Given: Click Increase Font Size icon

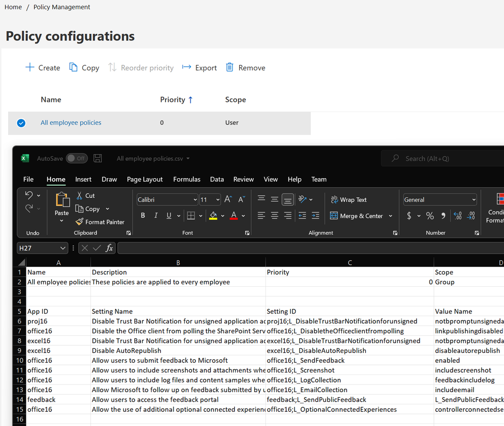Looking at the screenshot, I should click(228, 199).
